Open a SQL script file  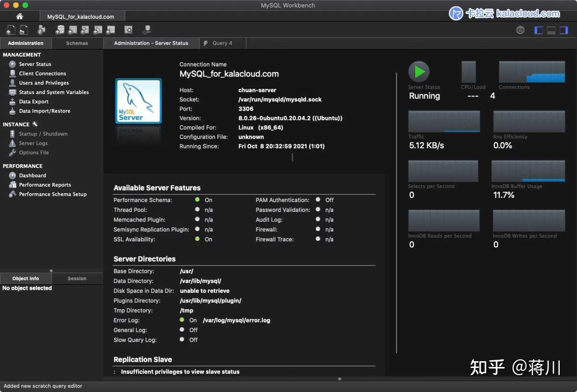click(23, 29)
